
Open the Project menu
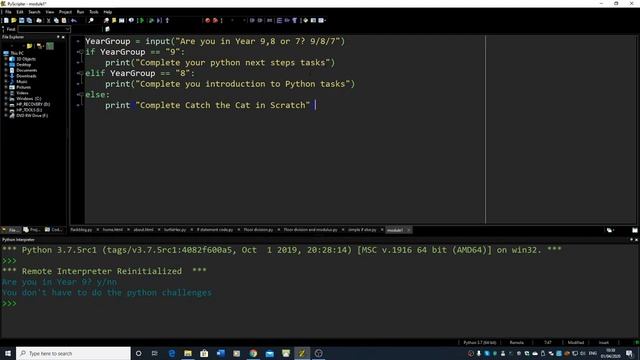pos(65,12)
